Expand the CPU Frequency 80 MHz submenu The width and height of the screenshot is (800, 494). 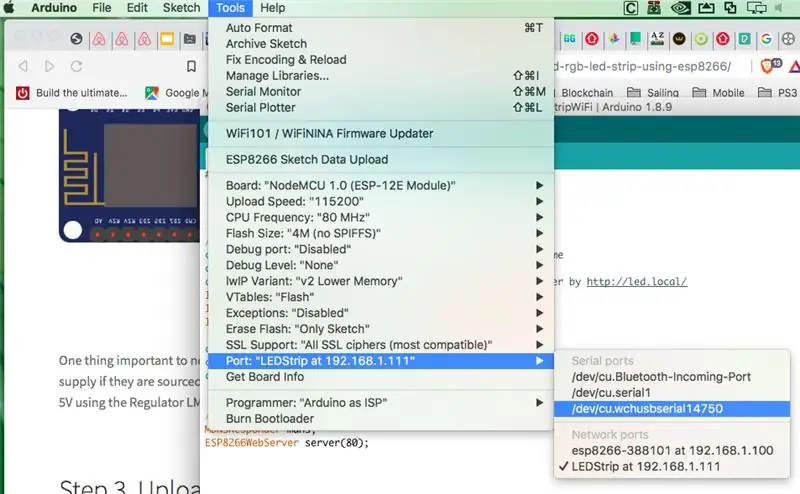[x=381, y=217]
